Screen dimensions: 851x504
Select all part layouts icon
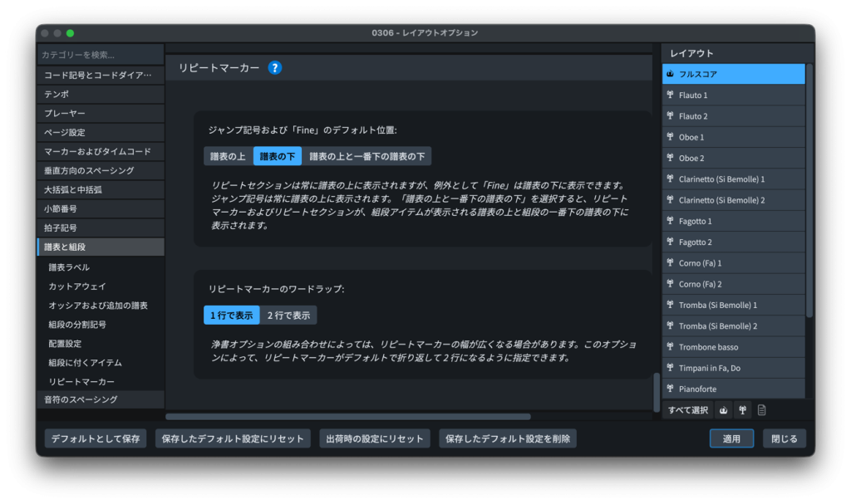pyautogui.click(x=742, y=410)
